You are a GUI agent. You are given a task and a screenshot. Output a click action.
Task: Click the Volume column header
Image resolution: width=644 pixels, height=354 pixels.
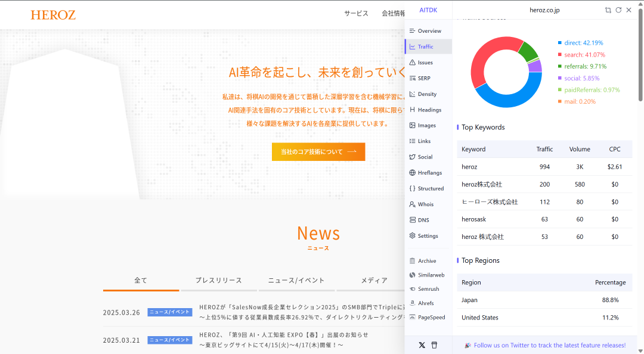point(580,150)
